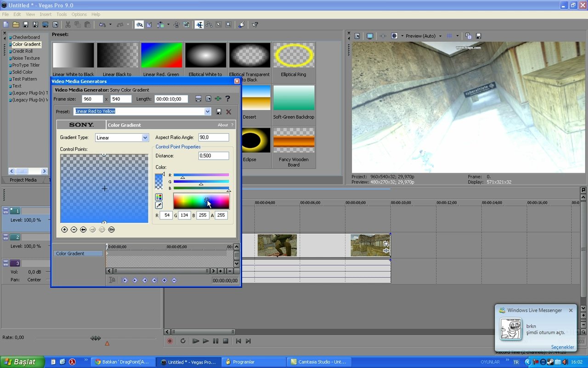The width and height of the screenshot is (588, 368).
Task: Click the What's This help icon in toolbar
Action: (x=255, y=24)
